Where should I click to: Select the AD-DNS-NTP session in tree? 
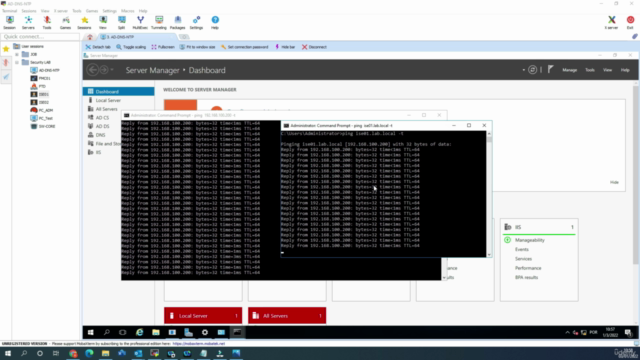pos(45,70)
